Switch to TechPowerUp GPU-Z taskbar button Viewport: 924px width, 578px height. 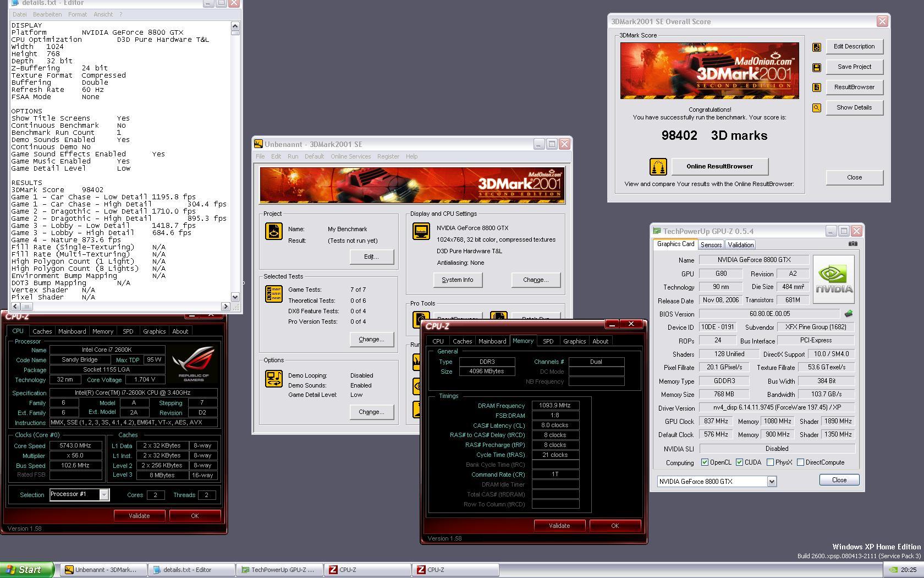(279, 570)
